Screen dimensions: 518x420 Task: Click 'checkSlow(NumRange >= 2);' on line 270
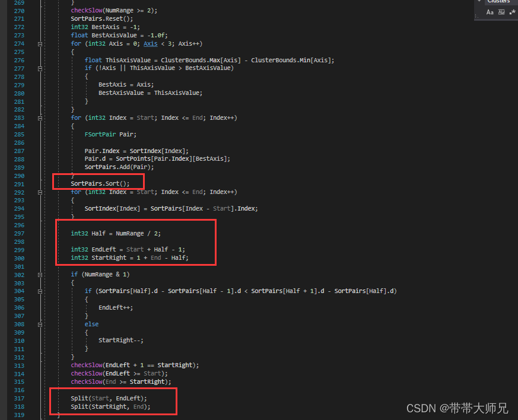point(114,11)
